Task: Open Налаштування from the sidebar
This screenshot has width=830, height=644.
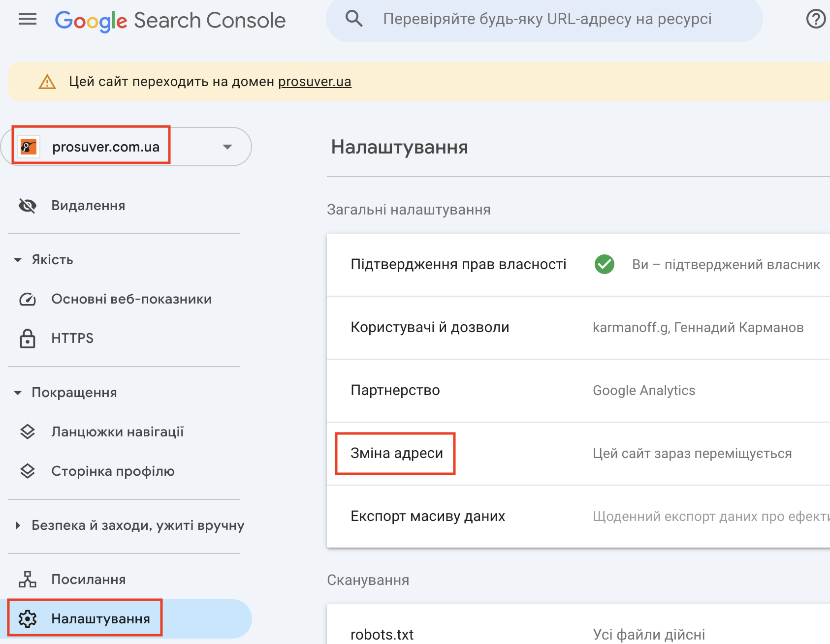Action: point(100,618)
